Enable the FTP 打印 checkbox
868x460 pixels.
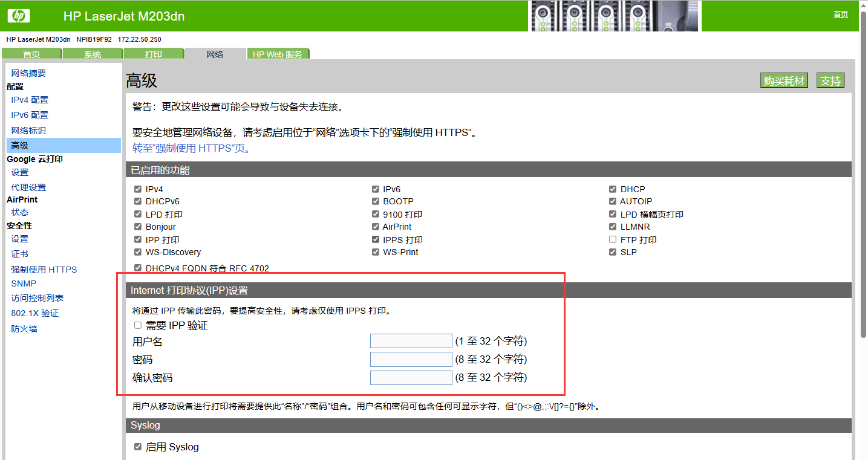point(613,240)
